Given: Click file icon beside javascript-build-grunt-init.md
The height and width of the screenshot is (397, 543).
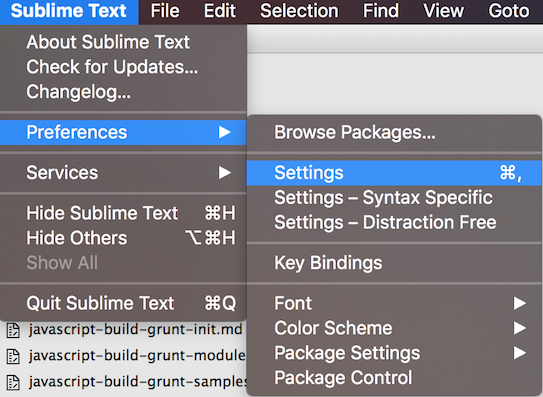Looking at the screenshot, I should click(13, 330).
